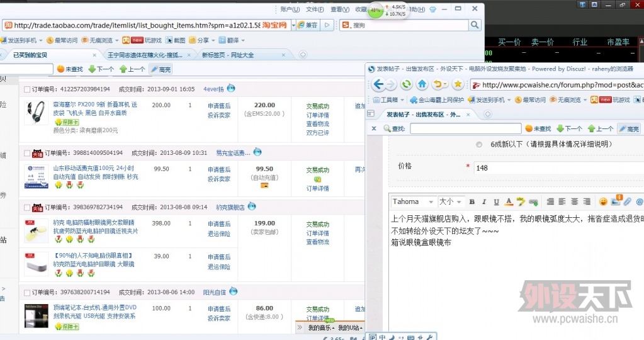Expand 无痕浏览 dropdown in Taobao browser
This screenshot has height=340, width=644.
coord(116,40)
